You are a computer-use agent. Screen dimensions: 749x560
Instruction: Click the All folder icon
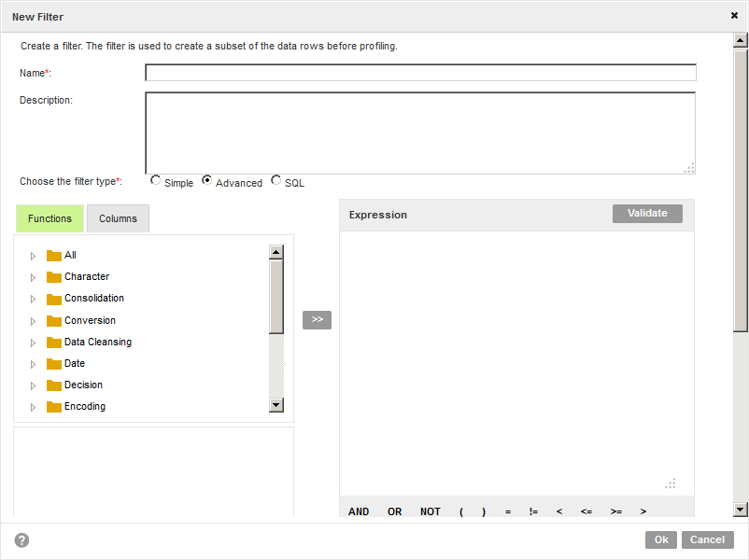[54, 256]
